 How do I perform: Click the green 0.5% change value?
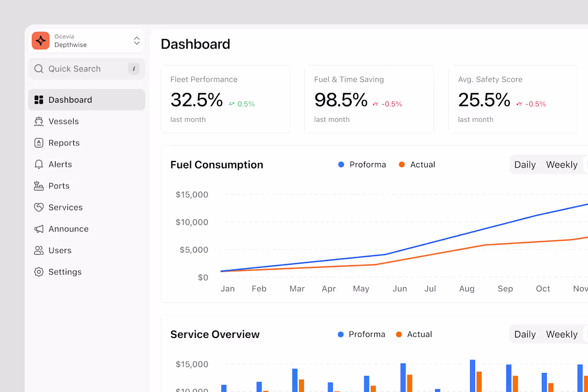(246, 104)
